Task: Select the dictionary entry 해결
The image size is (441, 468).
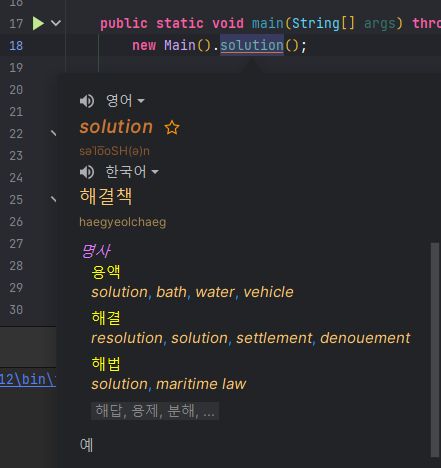Action: point(106,318)
